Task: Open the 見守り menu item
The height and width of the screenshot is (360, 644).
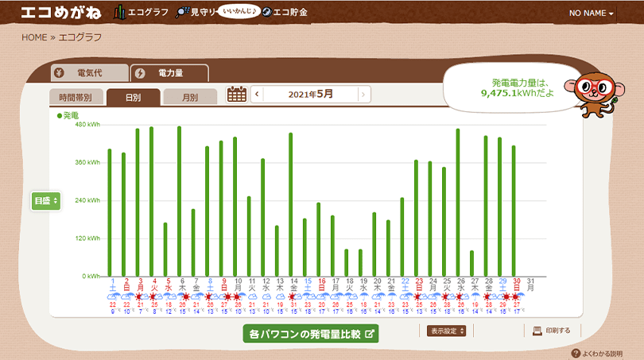Action: tap(199, 13)
